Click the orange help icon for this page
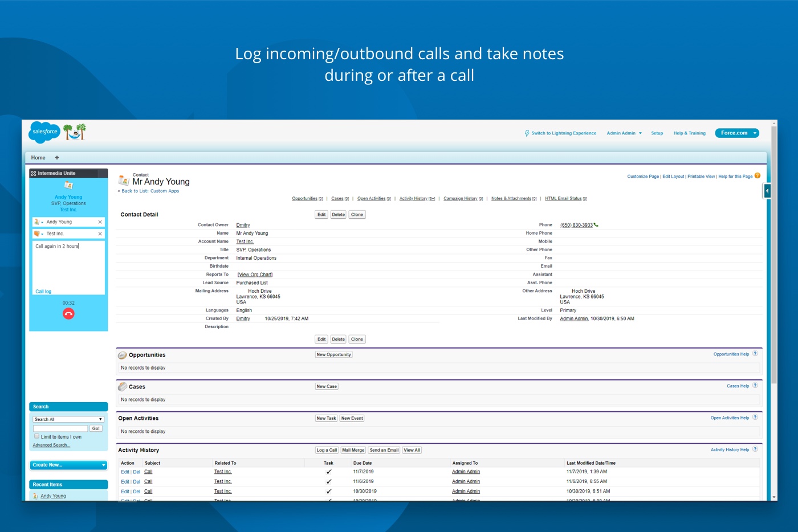Viewport: 798px width, 532px height. click(758, 176)
